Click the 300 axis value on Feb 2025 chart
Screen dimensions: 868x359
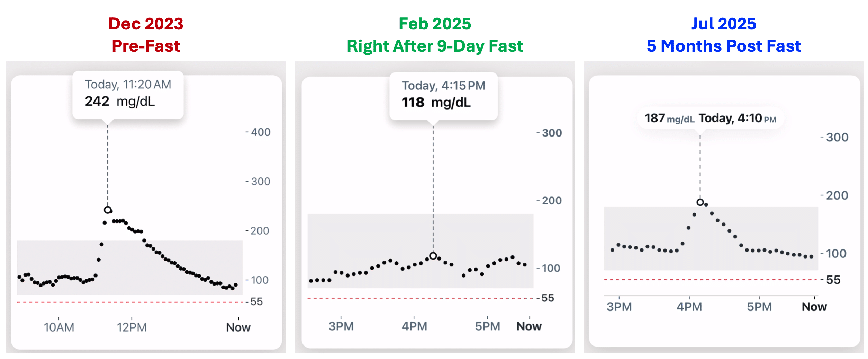(552, 133)
